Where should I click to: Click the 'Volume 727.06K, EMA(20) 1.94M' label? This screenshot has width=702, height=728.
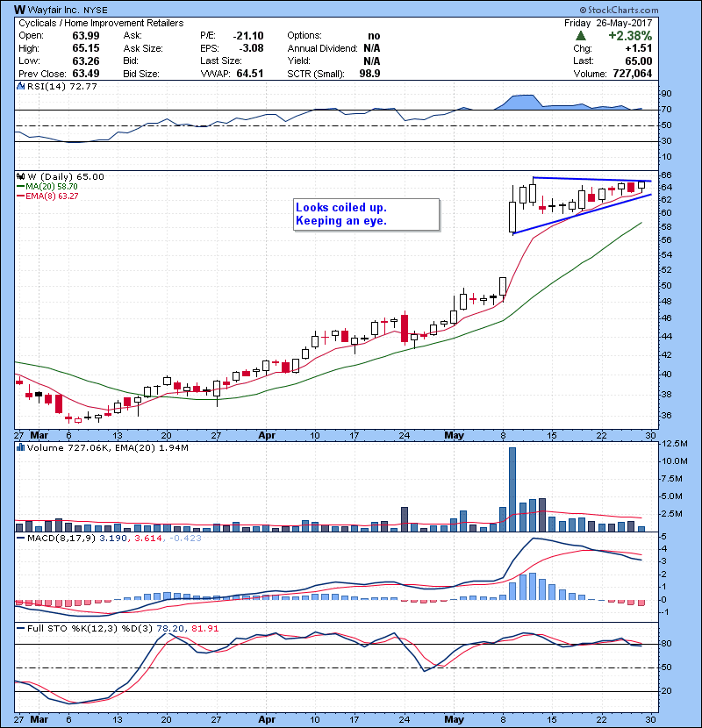108,447
